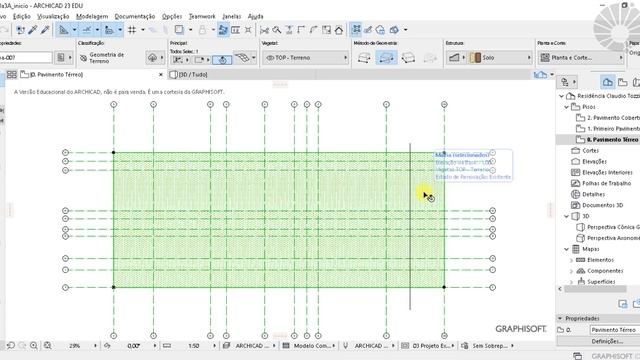Open the Sem Sobrep... graphic override dropdown

pyautogui.click(x=488, y=346)
